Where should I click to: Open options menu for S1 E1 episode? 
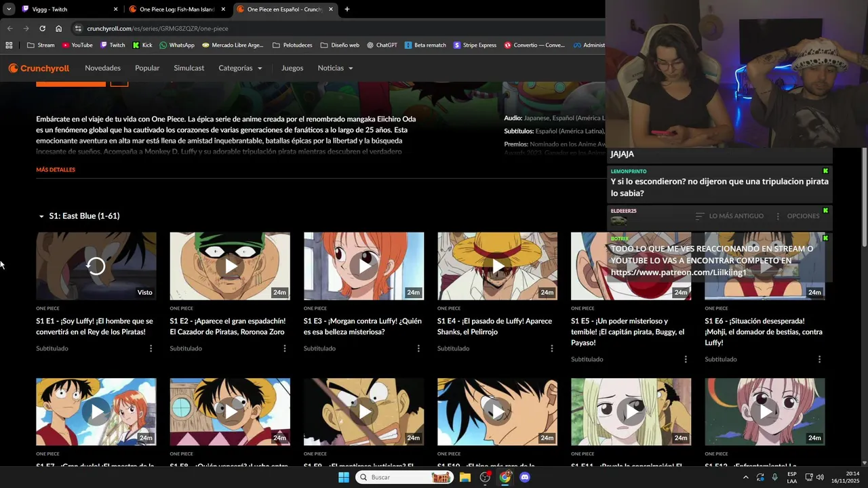coord(151,348)
